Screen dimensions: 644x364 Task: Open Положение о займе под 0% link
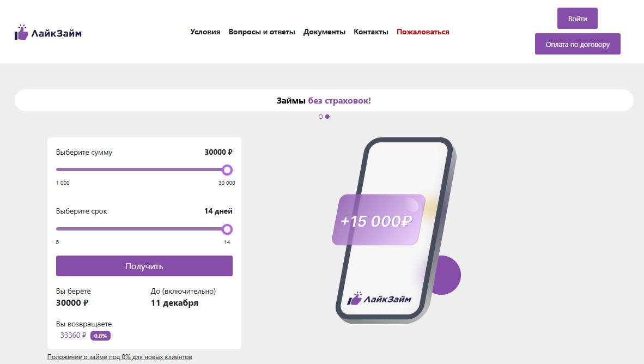tap(119, 356)
